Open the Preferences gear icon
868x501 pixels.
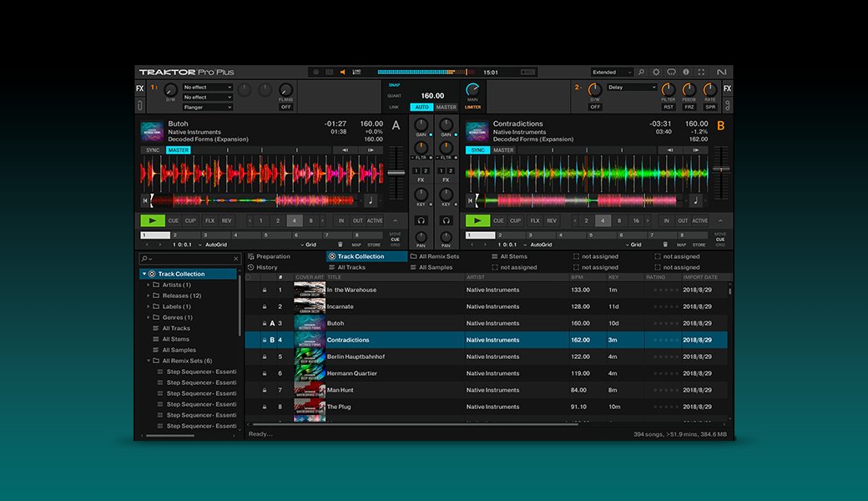[656, 71]
